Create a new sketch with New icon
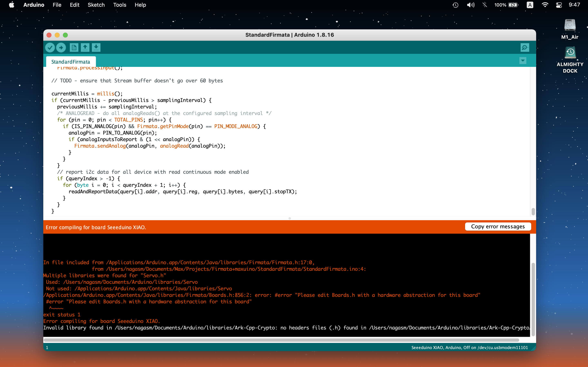The image size is (588, 367). pyautogui.click(x=74, y=47)
